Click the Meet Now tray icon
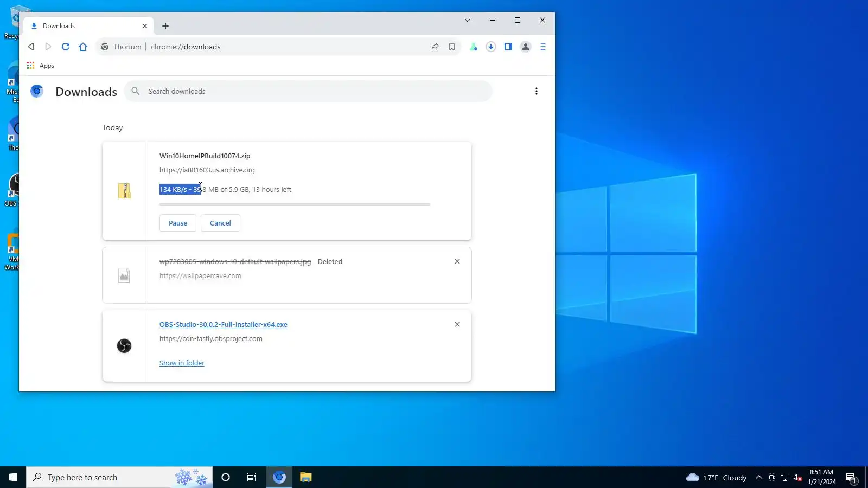The image size is (868, 488). tap(772, 477)
